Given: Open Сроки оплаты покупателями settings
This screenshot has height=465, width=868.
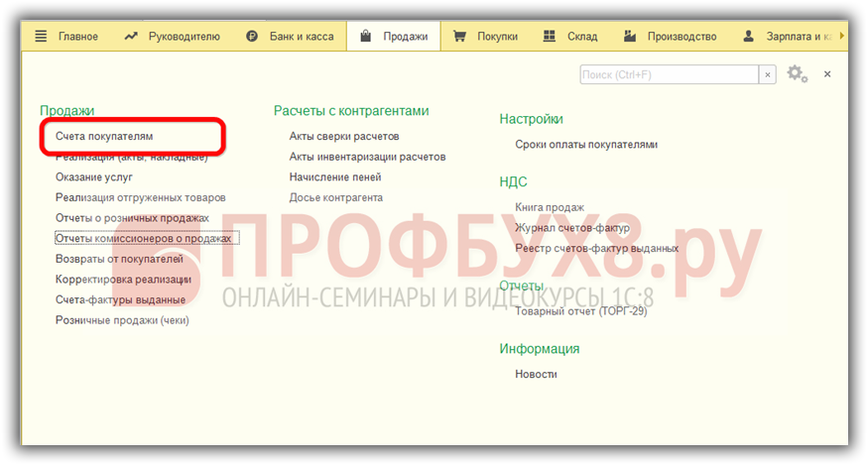Looking at the screenshot, I should 586,145.
